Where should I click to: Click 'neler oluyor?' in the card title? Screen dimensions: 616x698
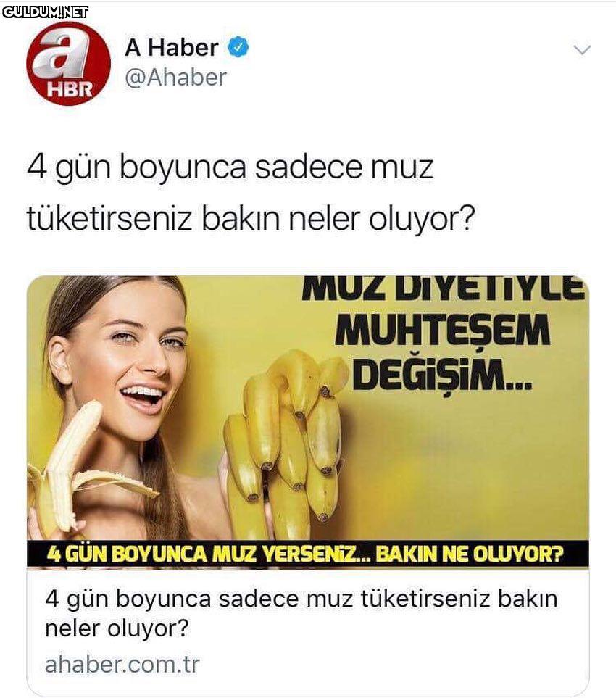[117, 629]
